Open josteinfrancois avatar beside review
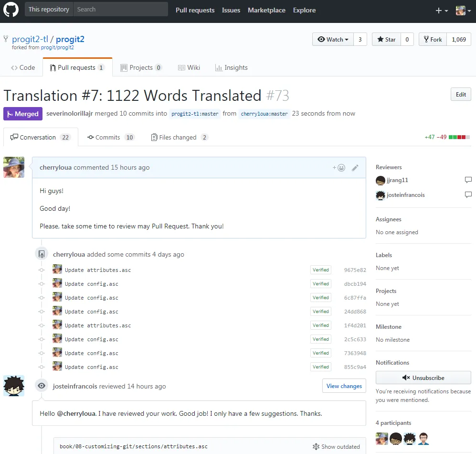 [14, 386]
